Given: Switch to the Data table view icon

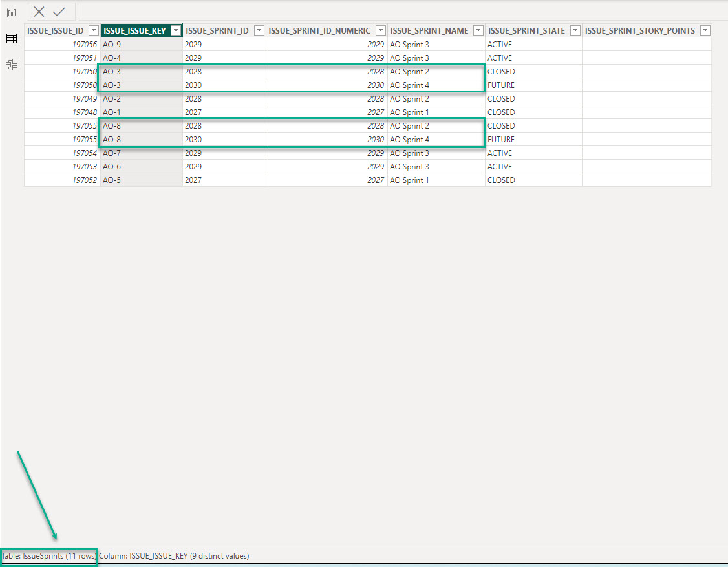Looking at the screenshot, I should pyautogui.click(x=11, y=39).
